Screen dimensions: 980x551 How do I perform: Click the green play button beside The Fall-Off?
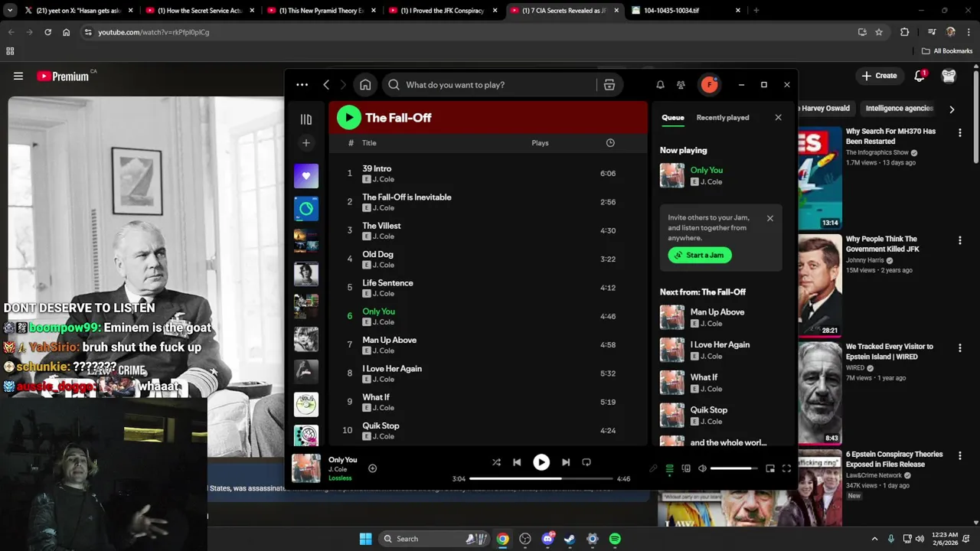(x=348, y=117)
